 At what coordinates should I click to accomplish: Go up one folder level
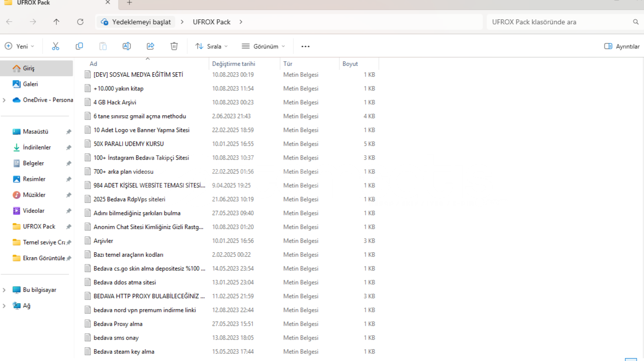(56, 22)
